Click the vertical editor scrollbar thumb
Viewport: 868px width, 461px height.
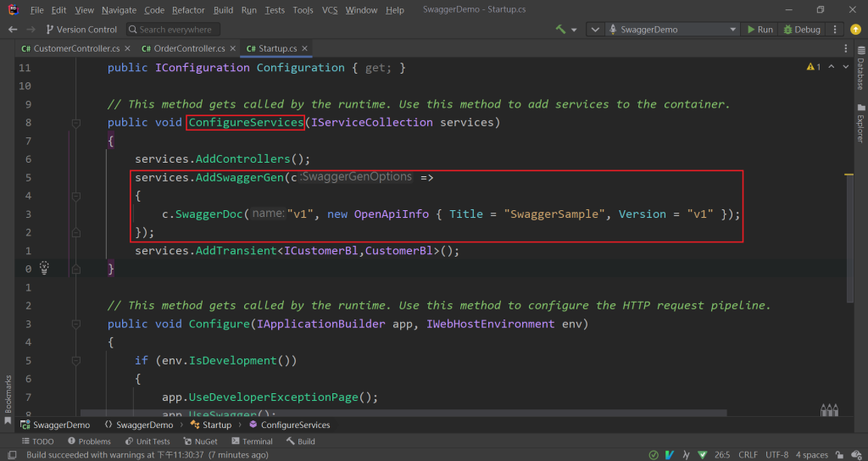849,240
